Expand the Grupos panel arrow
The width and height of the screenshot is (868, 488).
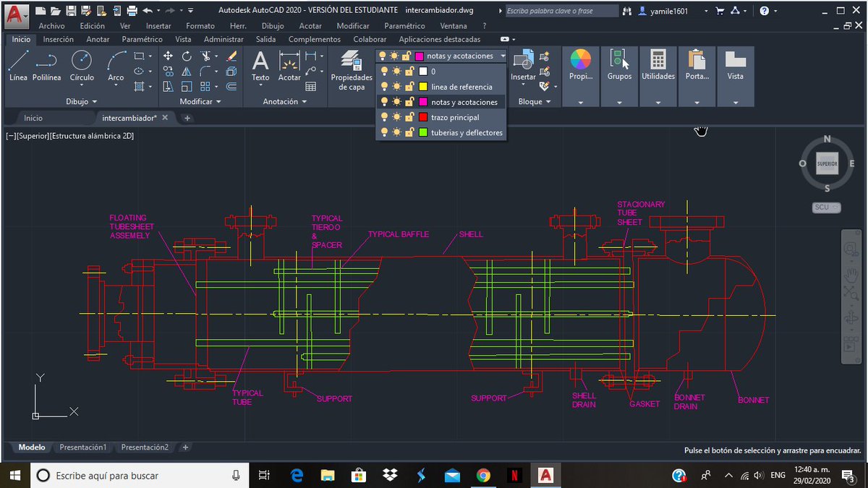619,103
